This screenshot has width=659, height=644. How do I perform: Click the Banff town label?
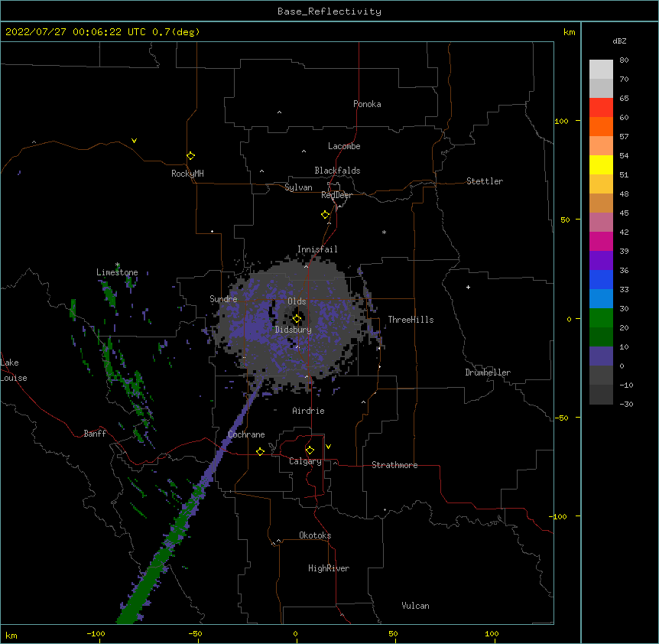pos(95,434)
